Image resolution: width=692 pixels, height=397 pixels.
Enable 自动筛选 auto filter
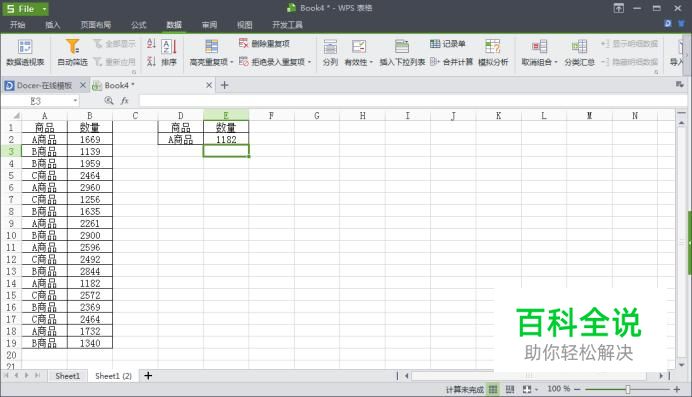tap(72, 52)
